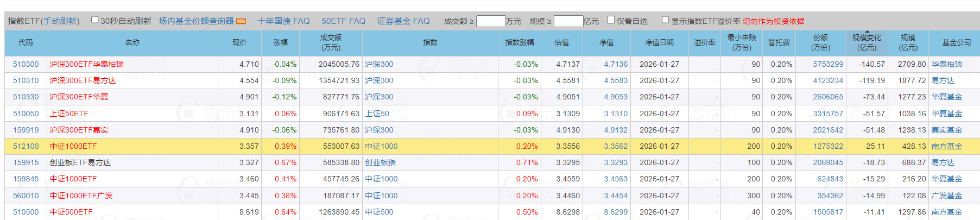Screen dimensions: 980x220
Task: Click 手动刷新 to refresh the list
Action: pos(60,21)
